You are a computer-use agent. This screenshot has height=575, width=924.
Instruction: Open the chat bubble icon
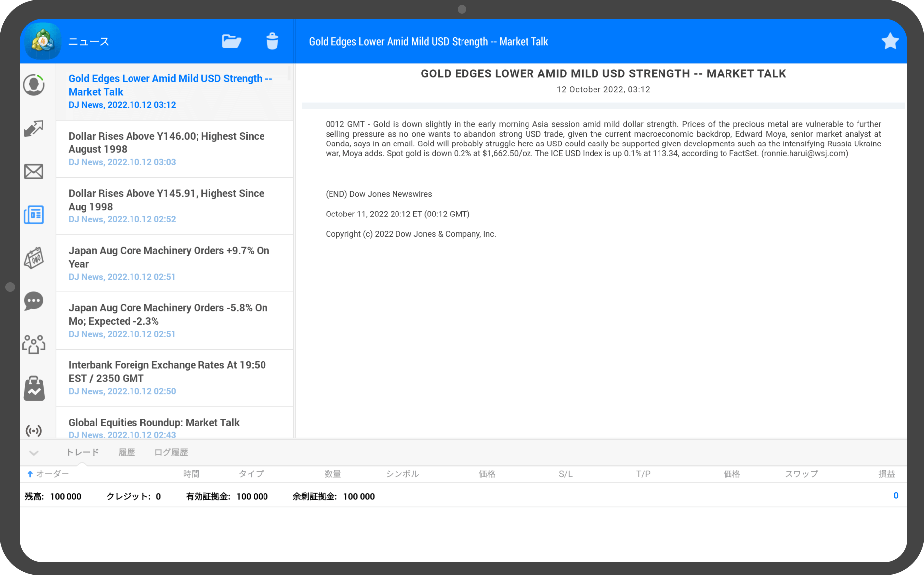tap(34, 301)
